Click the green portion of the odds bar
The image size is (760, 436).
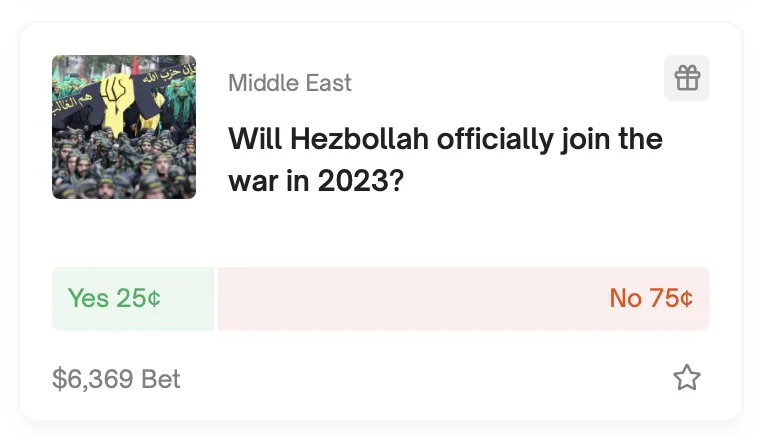133,298
